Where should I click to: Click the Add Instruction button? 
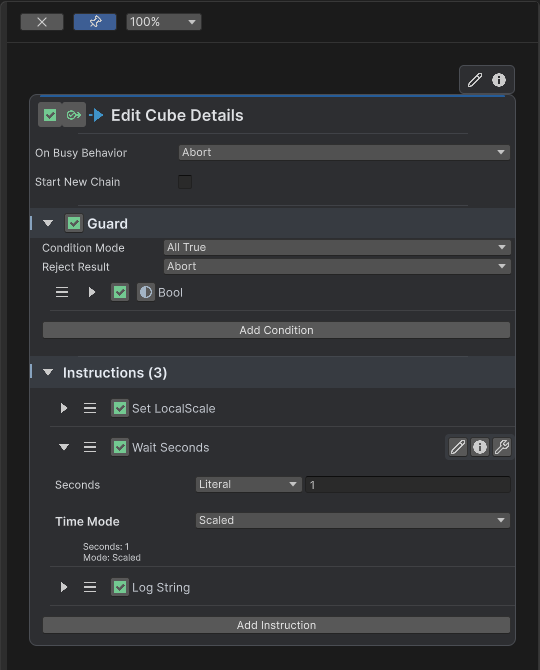point(276,625)
